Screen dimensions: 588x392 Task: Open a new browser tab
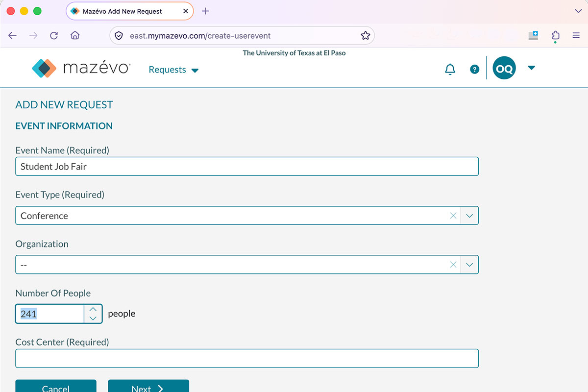pyautogui.click(x=205, y=11)
